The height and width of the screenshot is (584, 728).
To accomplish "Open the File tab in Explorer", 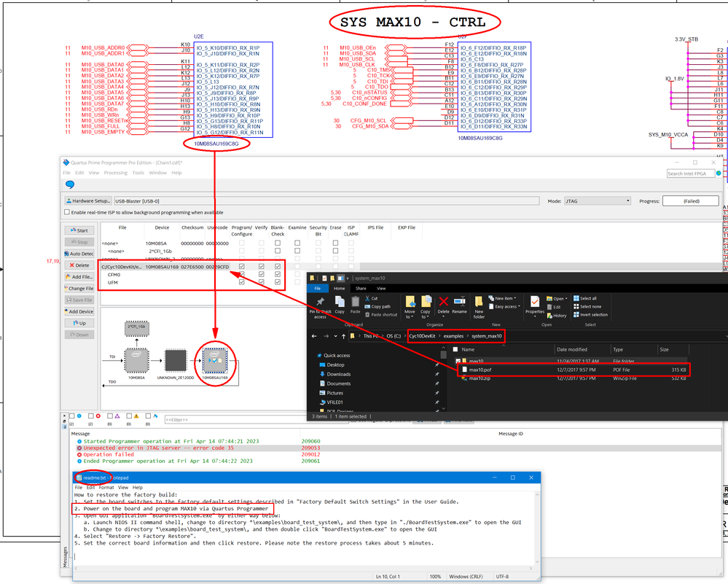I will pos(318,289).
